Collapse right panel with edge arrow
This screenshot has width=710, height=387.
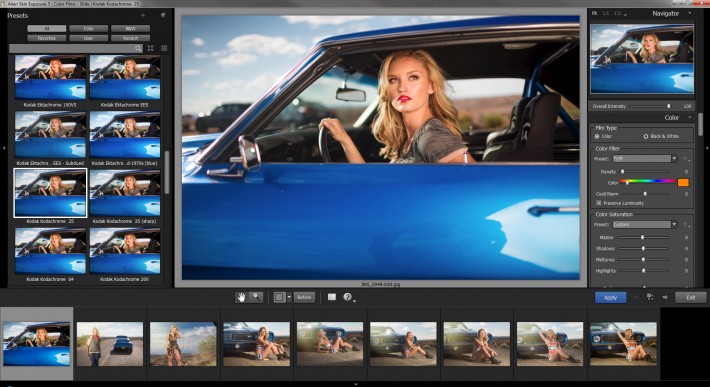tap(707, 148)
